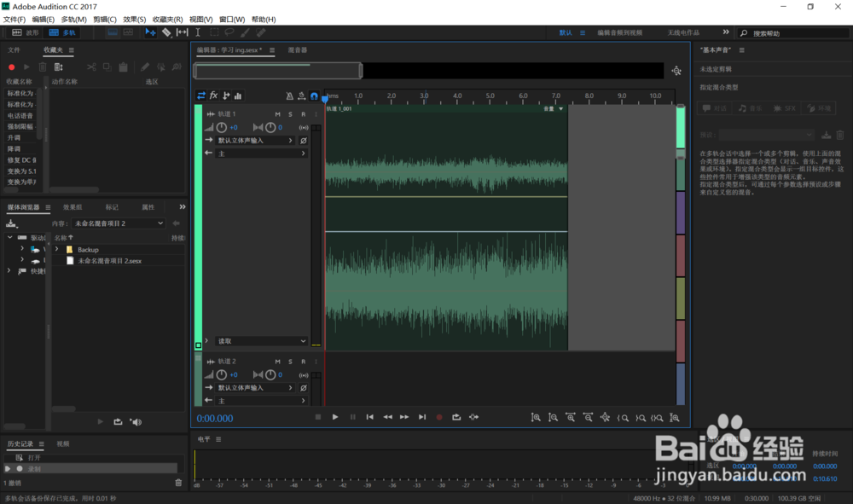Open the 多轨(M) menu
The image size is (853, 504).
tap(73, 19)
